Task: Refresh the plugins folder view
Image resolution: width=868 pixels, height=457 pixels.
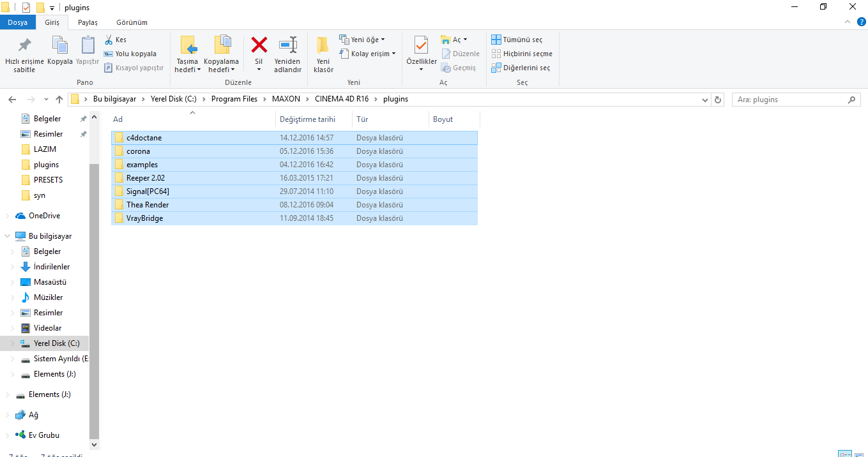Action: click(719, 100)
